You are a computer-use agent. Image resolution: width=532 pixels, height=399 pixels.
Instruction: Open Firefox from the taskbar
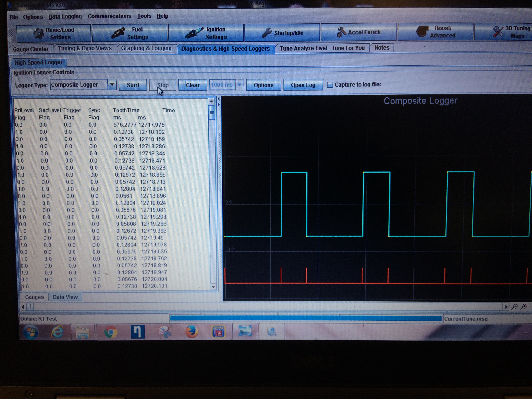tap(192, 332)
